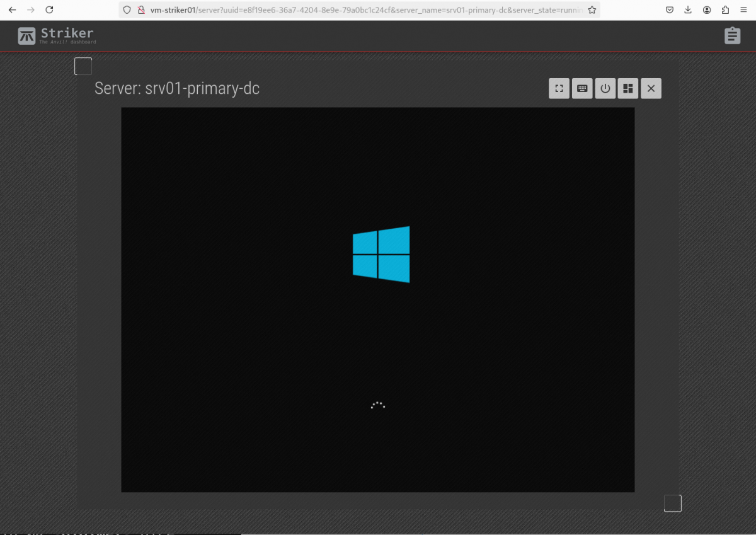Open the browser downloads panel
This screenshot has width=756, height=535.
pyautogui.click(x=688, y=10)
